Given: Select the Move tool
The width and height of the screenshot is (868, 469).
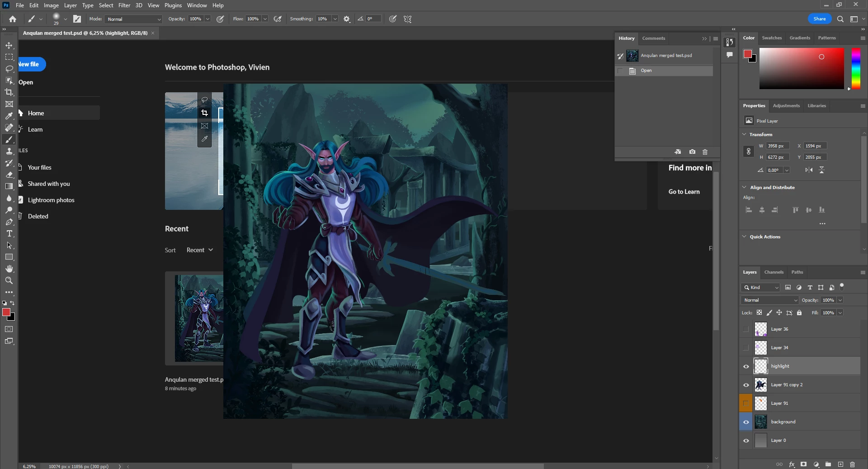Looking at the screenshot, I should (9, 45).
